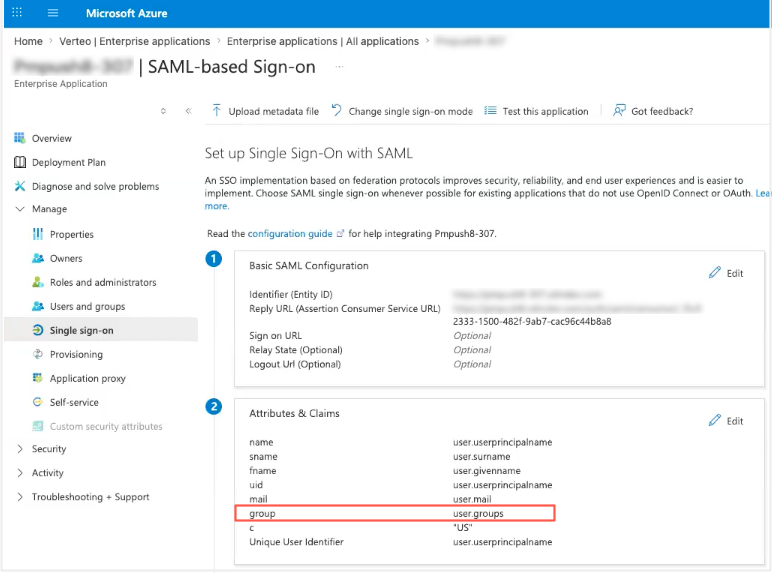
Task: Click the Self-service icon
Action: pyautogui.click(x=38, y=402)
